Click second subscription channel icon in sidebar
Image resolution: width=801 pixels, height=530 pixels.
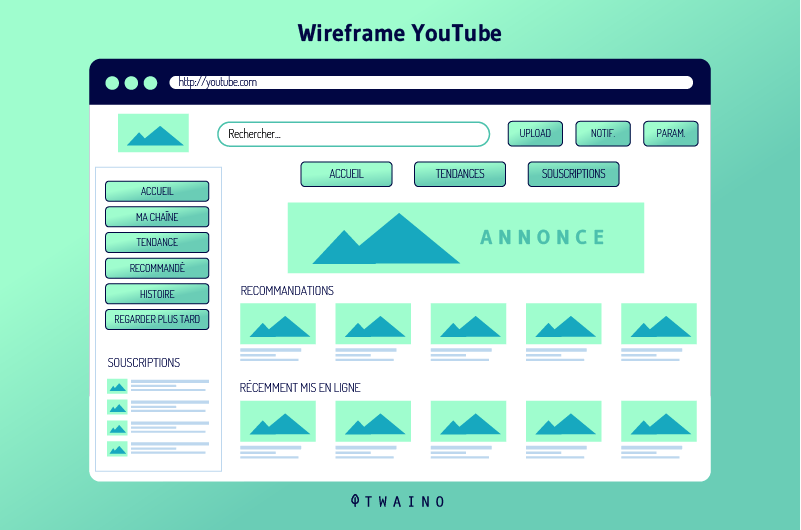point(117,407)
